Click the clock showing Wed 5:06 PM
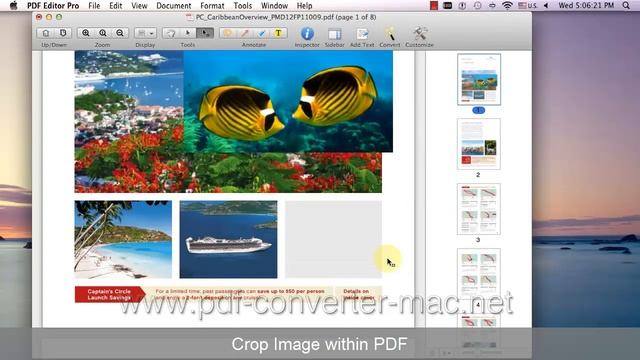 tap(586, 5)
